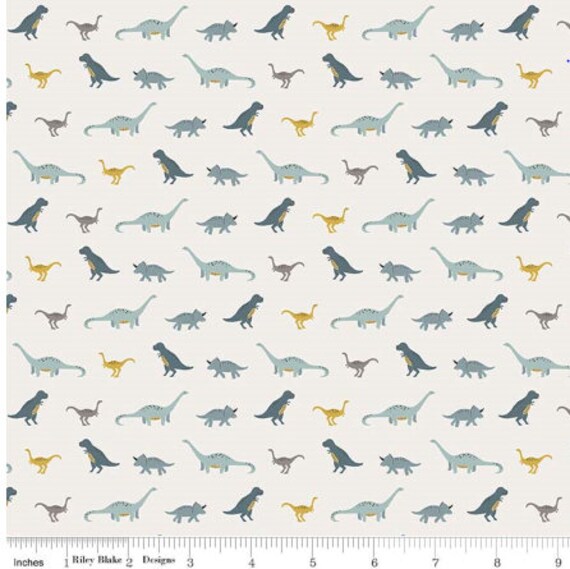Click the "Riley Blake" text on the ruler
Image resolution: width=570 pixels, height=569 pixels.
[x=97, y=559]
